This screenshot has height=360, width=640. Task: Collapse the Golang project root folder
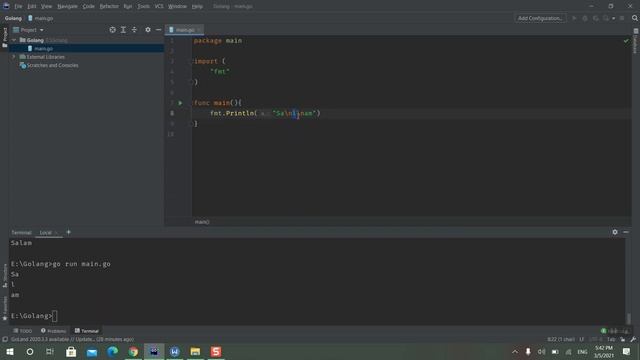tap(14, 40)
